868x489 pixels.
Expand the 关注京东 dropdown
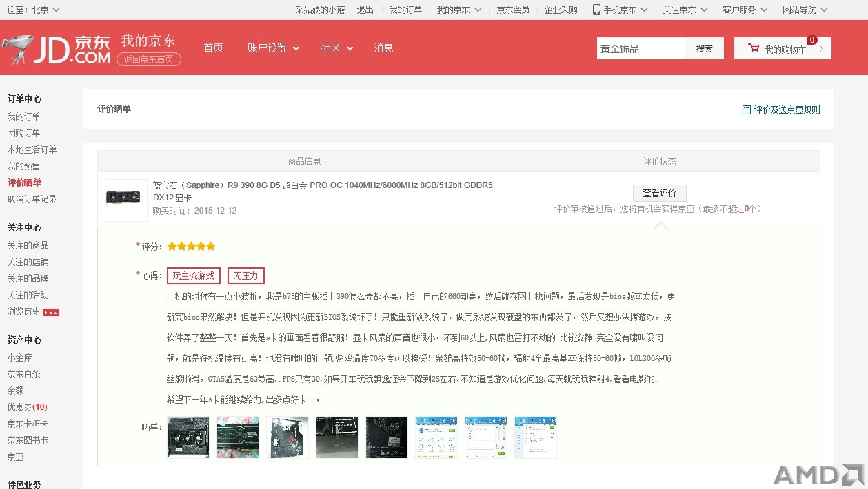tap(685, 10)
